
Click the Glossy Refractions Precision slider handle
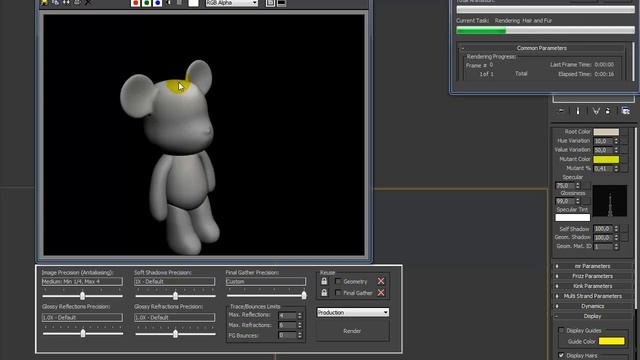[176, 333]
